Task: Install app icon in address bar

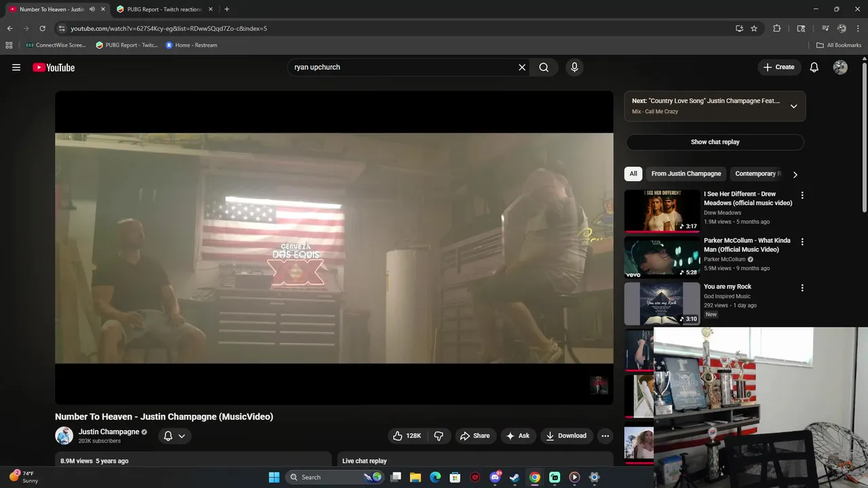Action: coord(739,28)
